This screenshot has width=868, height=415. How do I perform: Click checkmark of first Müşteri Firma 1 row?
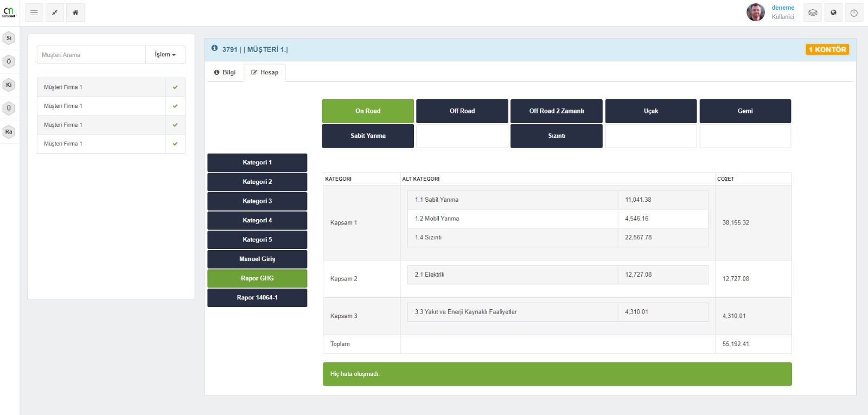tap(175, 87)
